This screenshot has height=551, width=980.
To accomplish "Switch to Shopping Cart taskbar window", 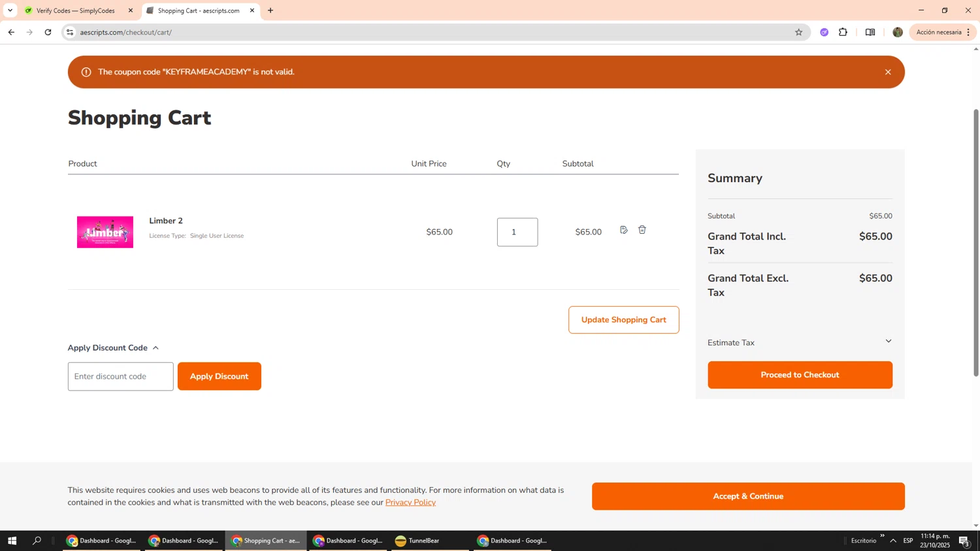I will point(266,541).
